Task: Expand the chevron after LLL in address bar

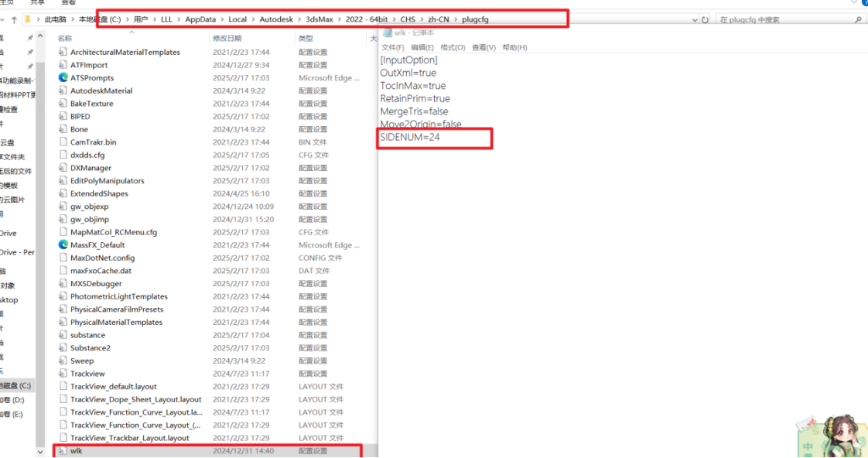Action: pyautogui.click(x=178, y=19)
